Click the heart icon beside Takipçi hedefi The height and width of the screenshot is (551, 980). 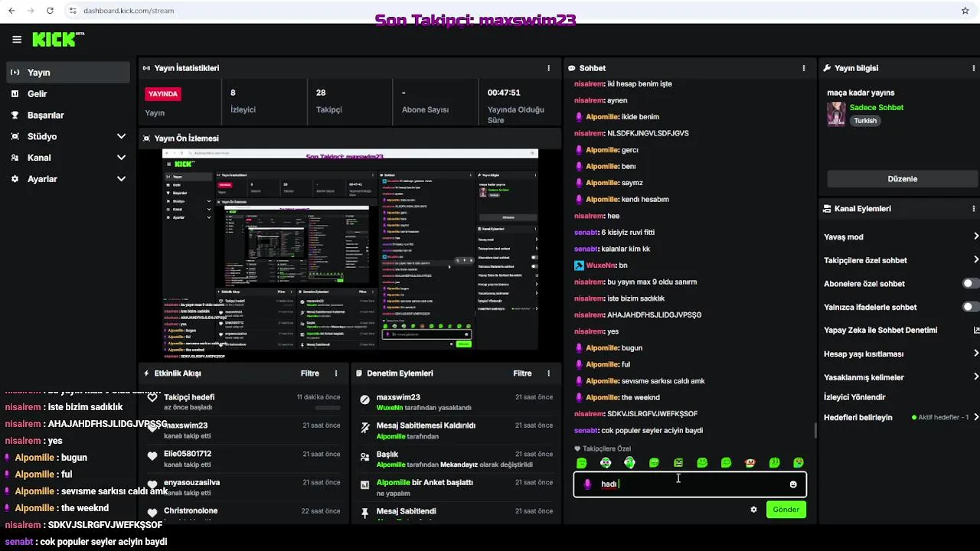point(152,399)
